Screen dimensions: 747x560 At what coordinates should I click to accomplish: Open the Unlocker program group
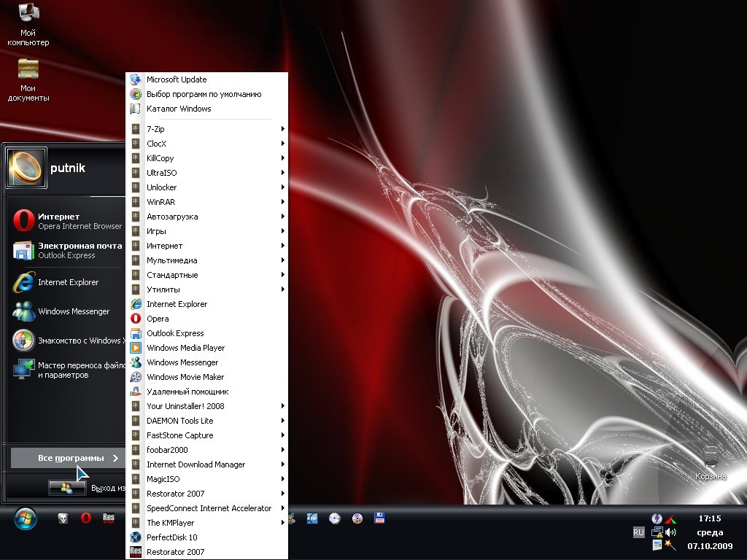click(206, 187)
